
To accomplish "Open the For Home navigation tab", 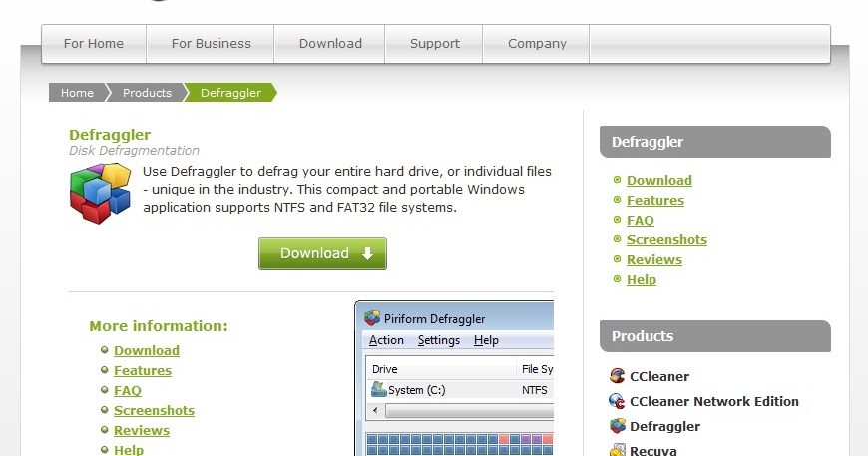I will click(x=94, y=44).
